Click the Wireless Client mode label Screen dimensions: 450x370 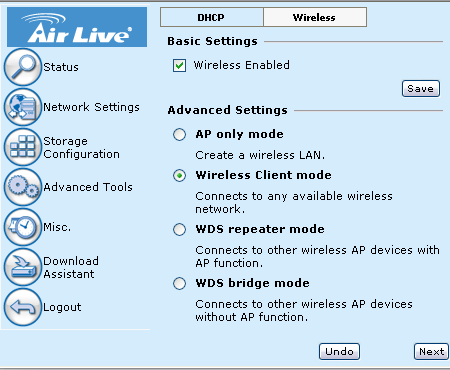(x=264, y=175)
